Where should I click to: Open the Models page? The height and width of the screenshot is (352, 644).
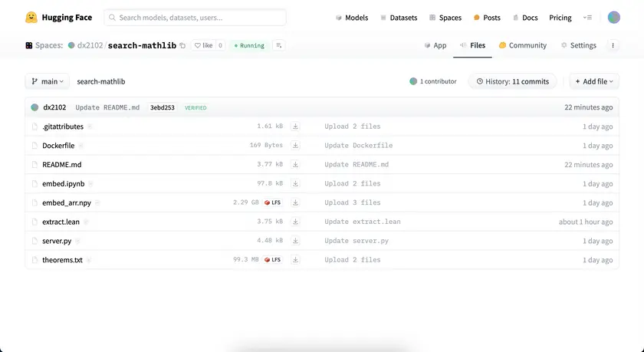tap(352, 18)
